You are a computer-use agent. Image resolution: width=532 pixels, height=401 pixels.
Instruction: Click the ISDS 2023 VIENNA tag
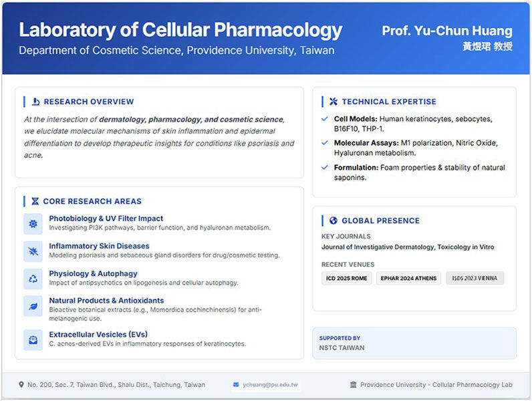[x=475, y=278]
